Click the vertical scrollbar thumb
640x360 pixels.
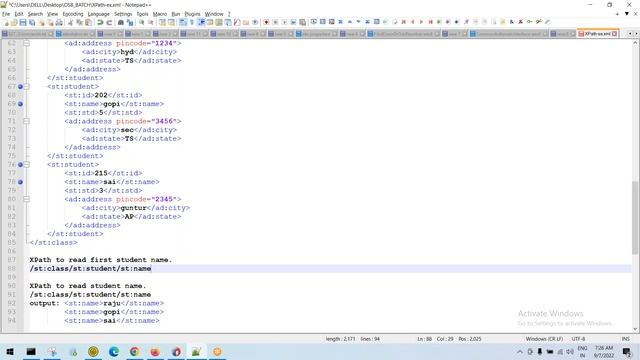click(x=635, y=218)
